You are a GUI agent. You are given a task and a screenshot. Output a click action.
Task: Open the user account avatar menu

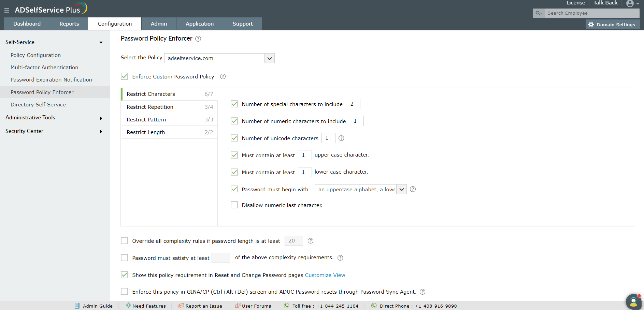click(x=632, y=4)
